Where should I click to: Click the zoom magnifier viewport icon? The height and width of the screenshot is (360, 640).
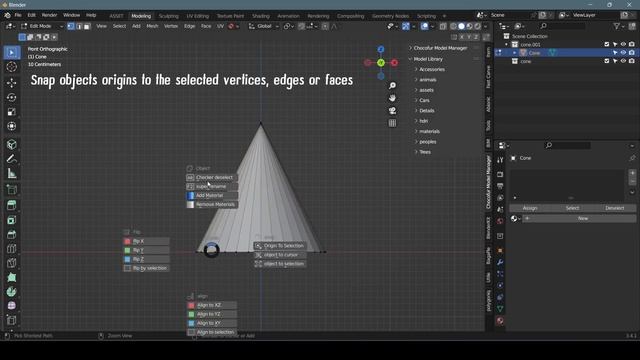[x=392, y=86]
